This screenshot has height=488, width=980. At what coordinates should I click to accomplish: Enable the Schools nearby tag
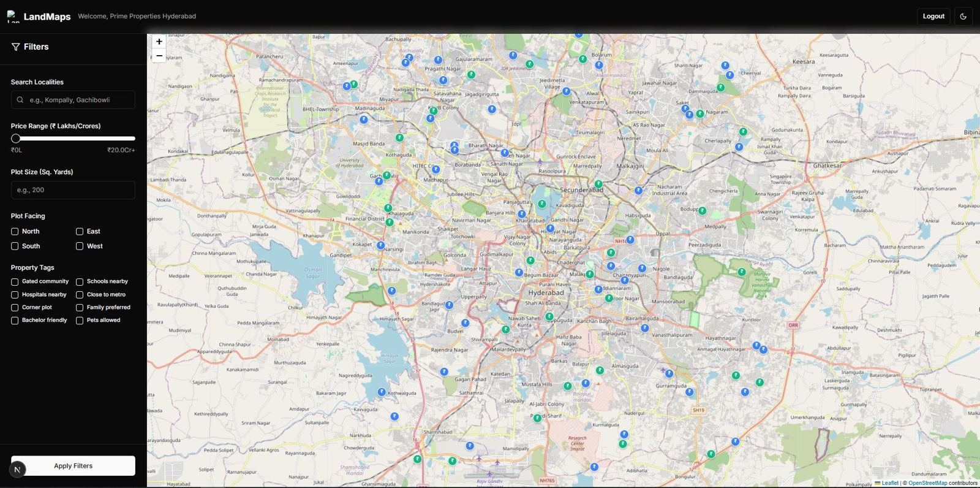pos(80,282)
